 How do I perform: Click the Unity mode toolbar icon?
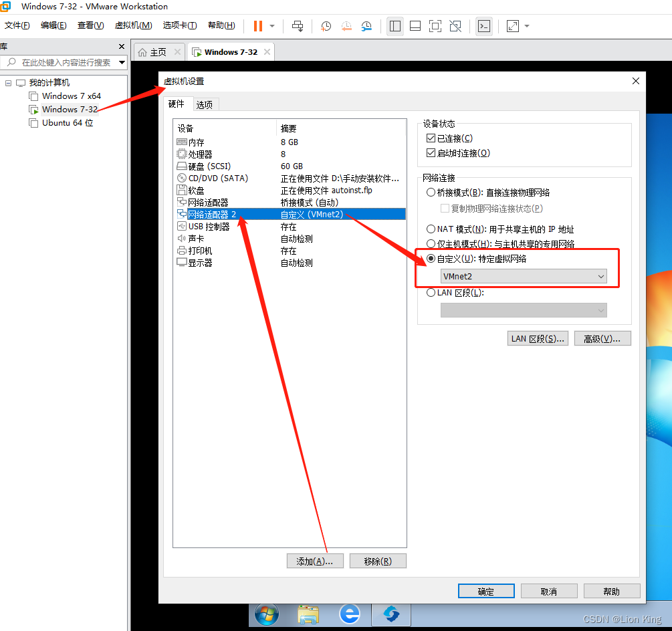coord(455,26)
